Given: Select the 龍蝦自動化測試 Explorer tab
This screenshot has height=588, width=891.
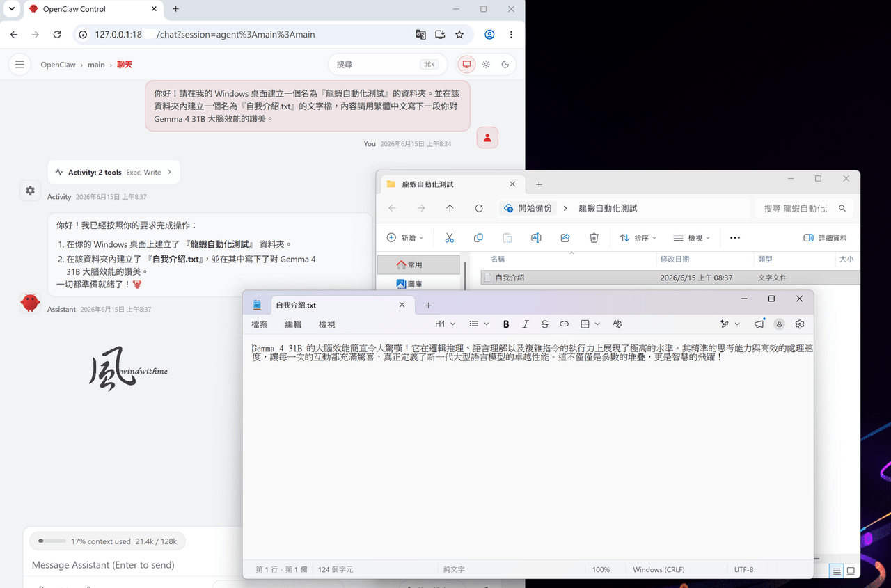Looking at the screenshot, I should (x=452, y=184).
